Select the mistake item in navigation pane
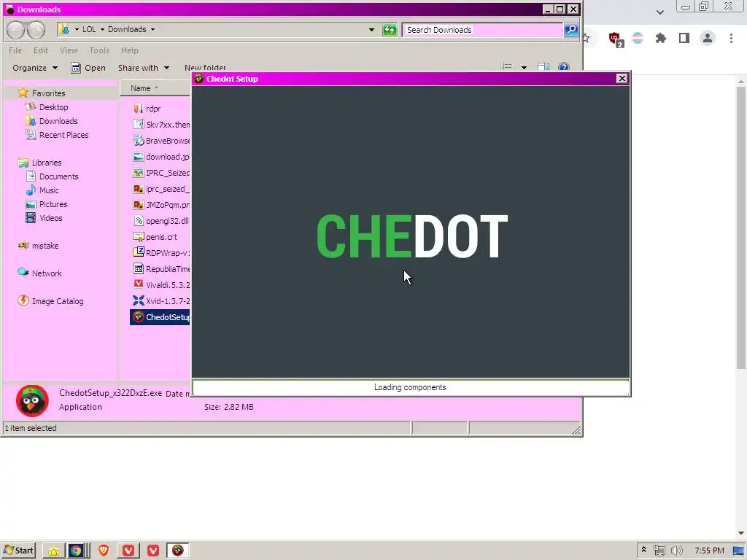The image size is (747, 560). click(38, 246)
